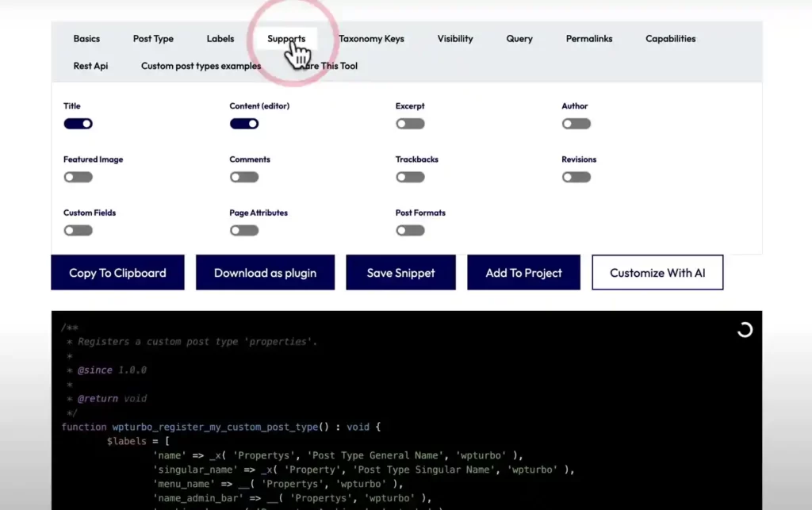Click the Add To Project button
This screenshot has height=510, width=812.
[523, 272]
